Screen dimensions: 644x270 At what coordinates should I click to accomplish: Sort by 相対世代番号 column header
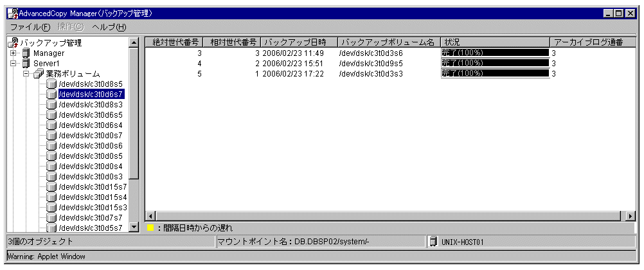pos(232,42)
